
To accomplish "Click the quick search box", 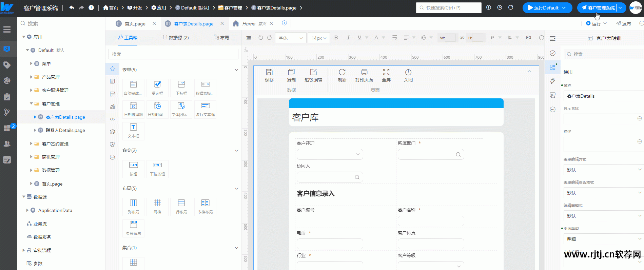I will (449, 8).
